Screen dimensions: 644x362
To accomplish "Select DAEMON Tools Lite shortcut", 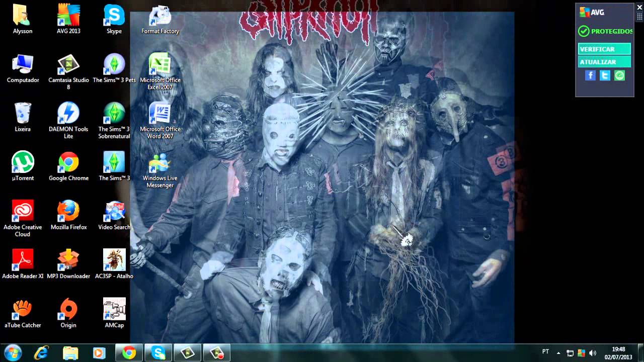I will tap(68, 121).
